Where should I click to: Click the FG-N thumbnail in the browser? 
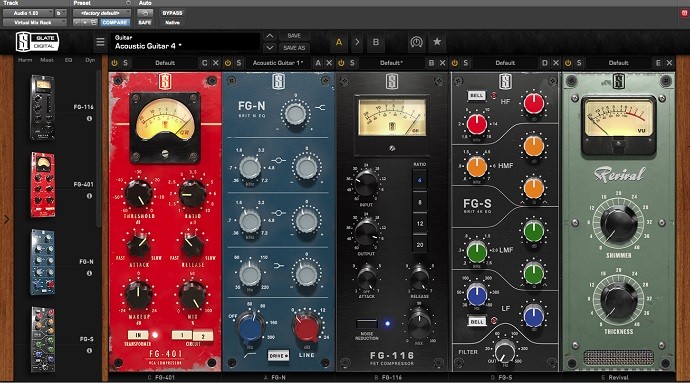43,262
